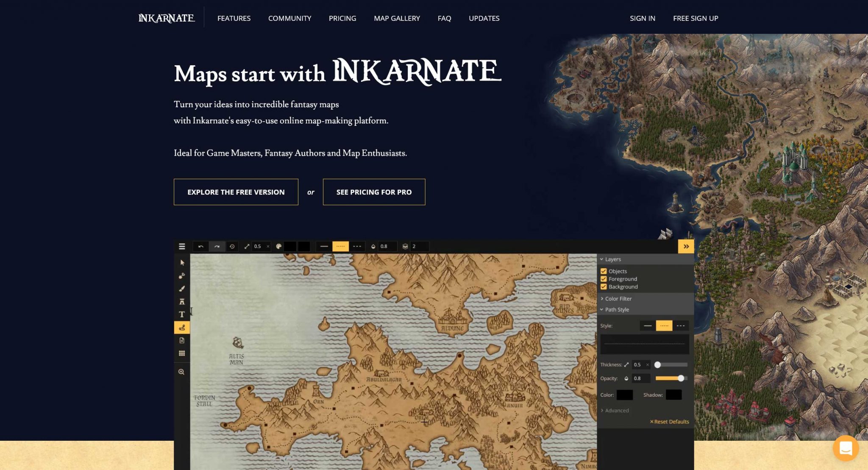Click second black color swatch in top toolbar
Viewport: 868px width, 470px height.
(x=304, y=246)
